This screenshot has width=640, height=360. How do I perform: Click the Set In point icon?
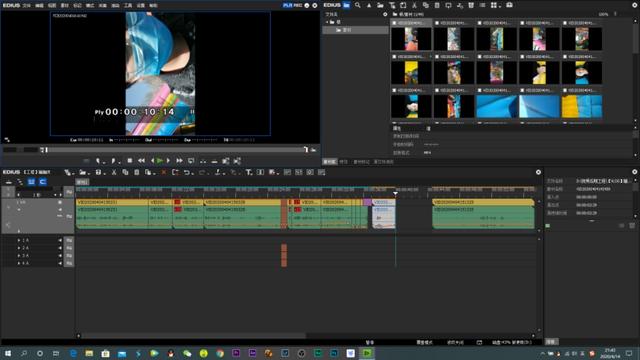(98, 161)
